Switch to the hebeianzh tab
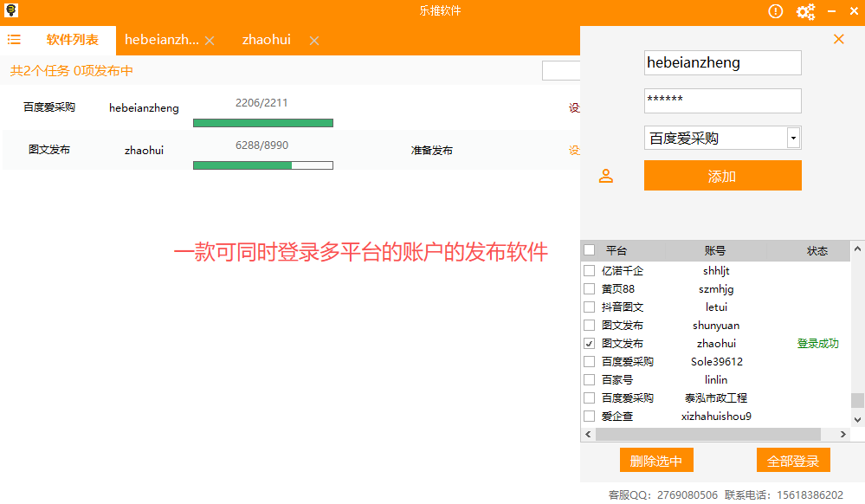Viewport: 865px width, 504px height. (x=162, y=40)
